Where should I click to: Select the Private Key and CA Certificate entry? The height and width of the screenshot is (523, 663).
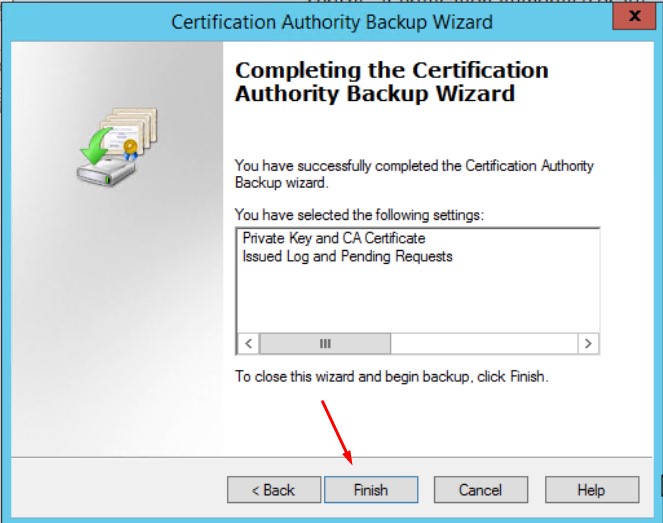tap(334, 239)
